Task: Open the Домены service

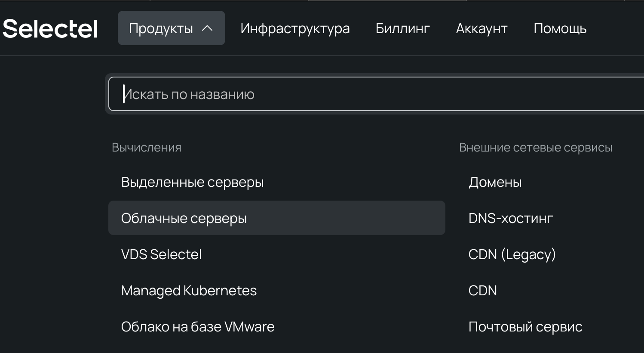Action: (x=495, y=182)
